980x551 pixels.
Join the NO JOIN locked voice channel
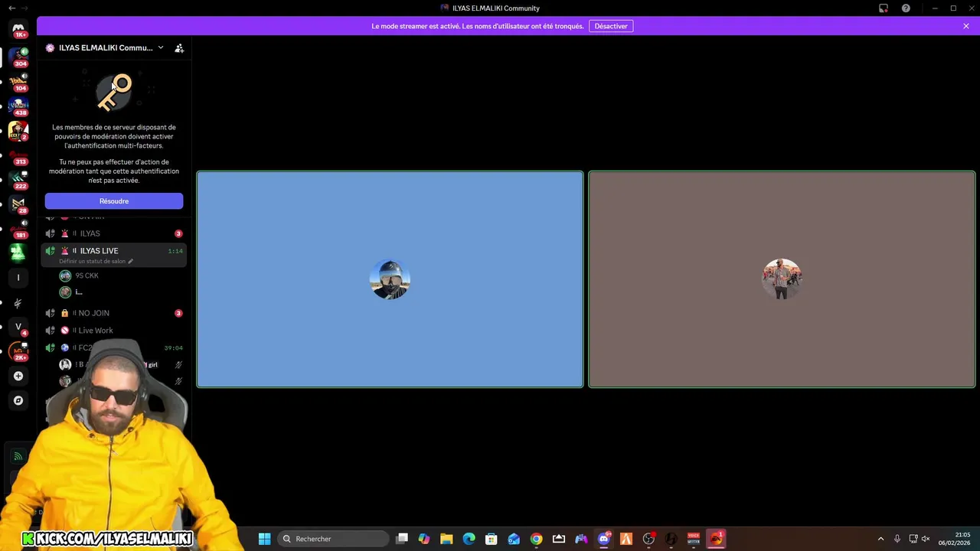point(114,313)
